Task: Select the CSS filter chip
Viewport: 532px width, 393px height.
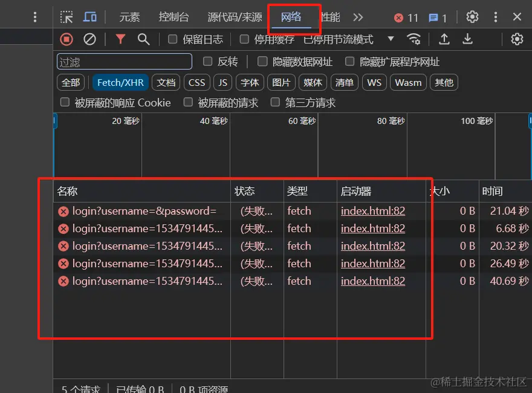Action: pos(197,82)
